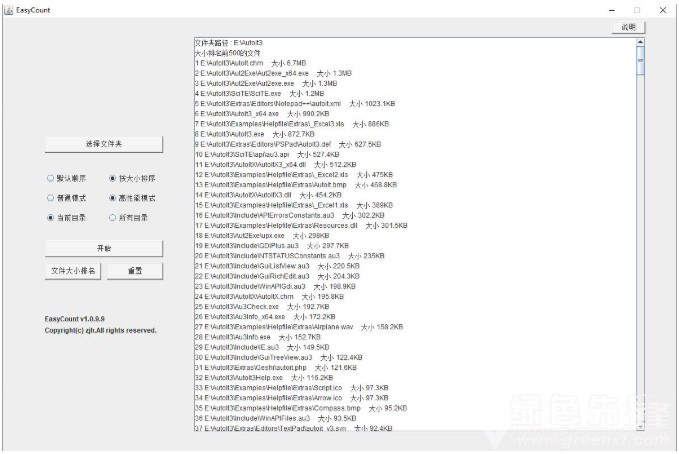Screen dimensions: 679x454
Task: Click result row 21 GuiListView.au3
Action: pyautogui.click(x=277, y=266)
